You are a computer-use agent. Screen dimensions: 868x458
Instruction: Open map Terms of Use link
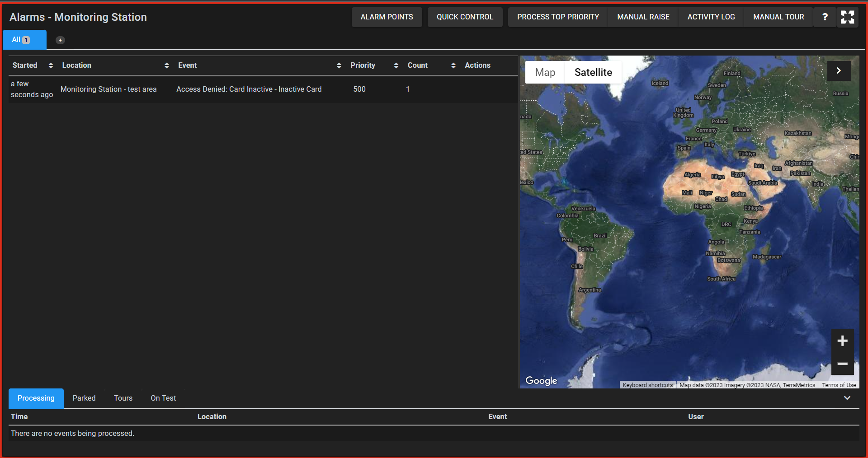(x=839, y=385)
